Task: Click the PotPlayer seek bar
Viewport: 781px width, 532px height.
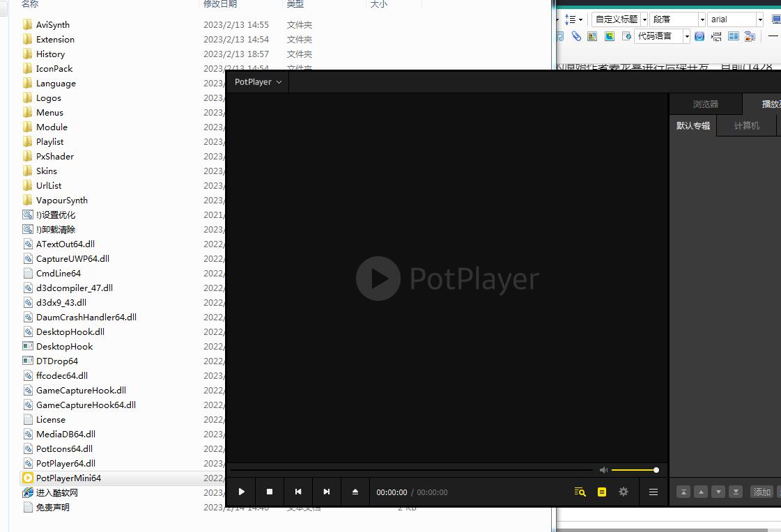Action: tap(412, 470)
